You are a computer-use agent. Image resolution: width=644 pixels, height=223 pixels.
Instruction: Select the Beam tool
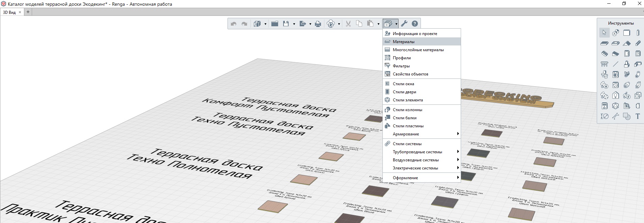[x=638, y=43]
